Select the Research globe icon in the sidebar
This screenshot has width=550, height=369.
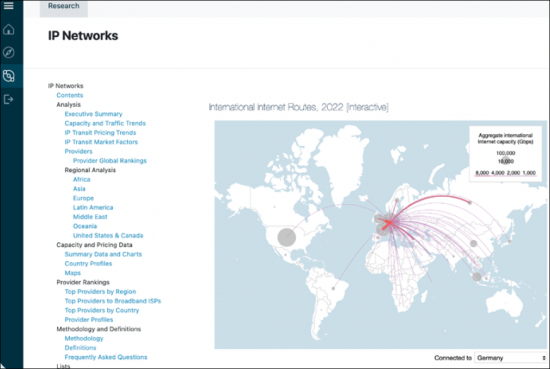8,76
